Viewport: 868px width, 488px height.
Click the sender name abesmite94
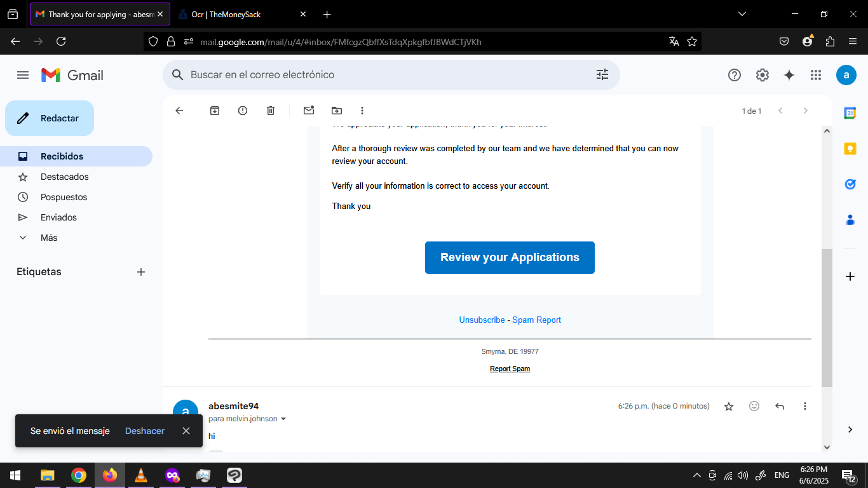(x=233, y=406)
